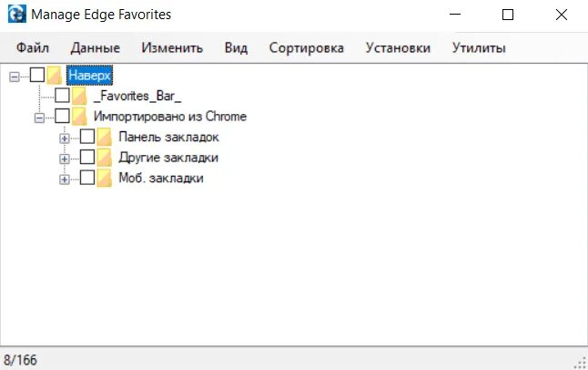Select the Моб. закладки tree item
This screenshot has height=370, width=588.
click(x=160, y=179)
